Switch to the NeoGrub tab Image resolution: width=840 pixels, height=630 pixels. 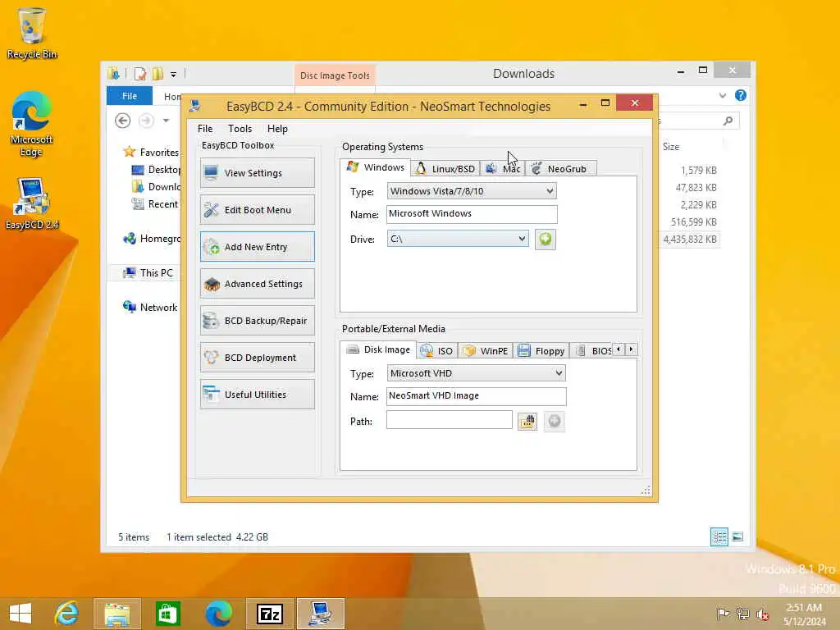(x=560, y=169)
